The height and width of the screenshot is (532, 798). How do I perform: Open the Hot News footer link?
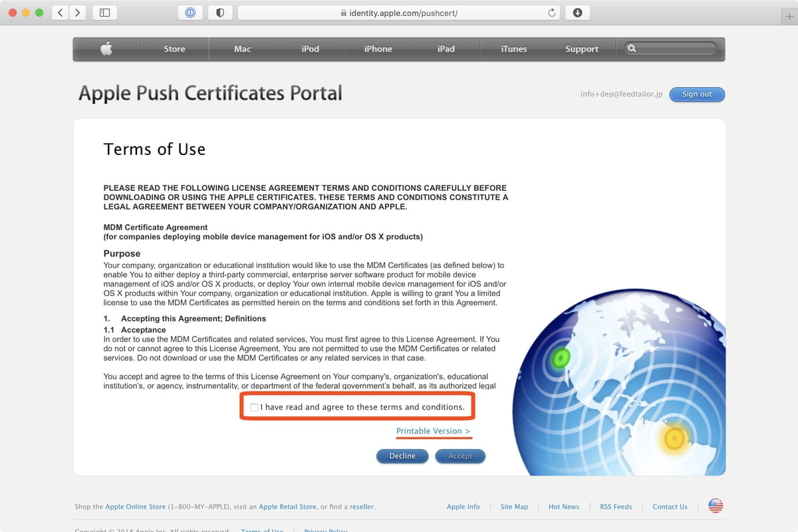564,507
